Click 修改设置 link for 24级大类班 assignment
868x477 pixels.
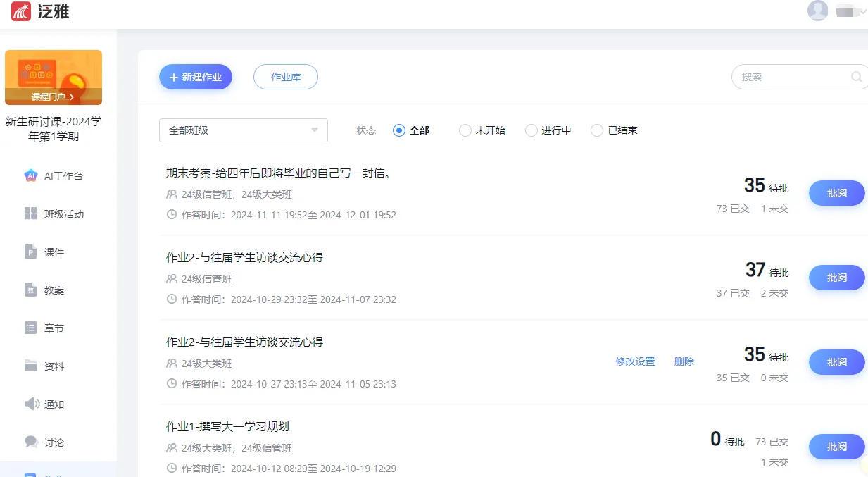coord(635,361)
